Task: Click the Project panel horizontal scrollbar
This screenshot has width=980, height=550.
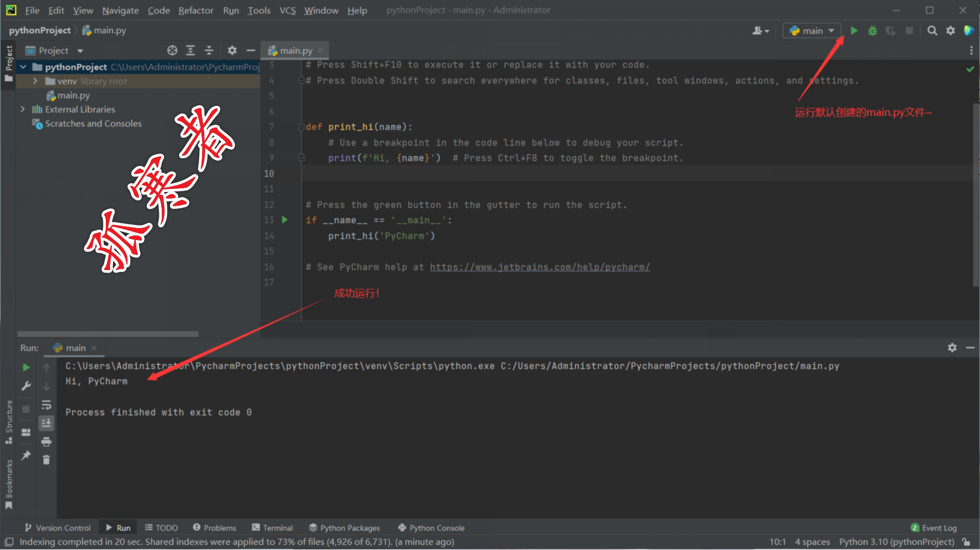Action: click(x=108, y=333)
